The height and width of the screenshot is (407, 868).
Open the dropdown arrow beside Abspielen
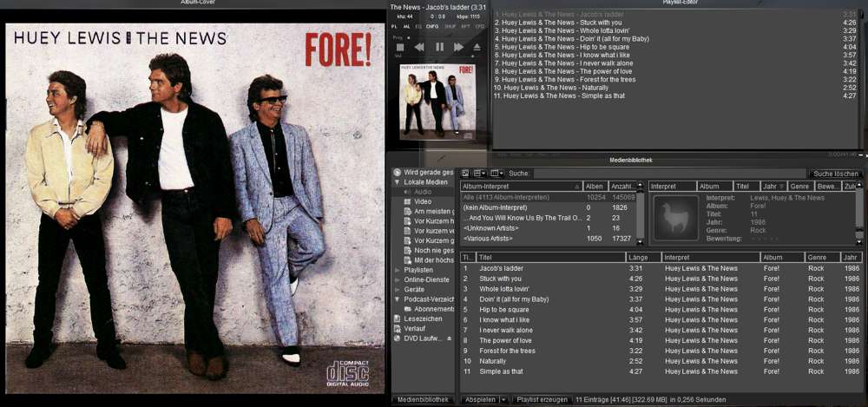503,400
